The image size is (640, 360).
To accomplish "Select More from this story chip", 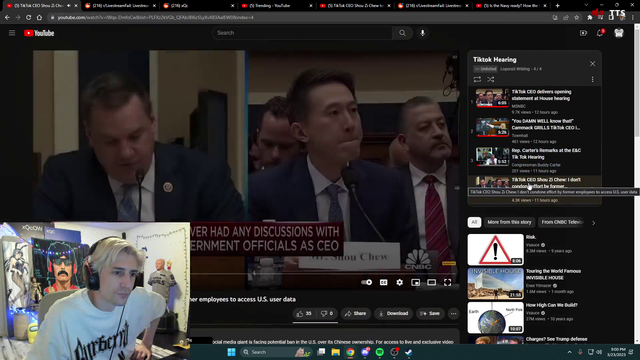I will [x=509, y=222].
